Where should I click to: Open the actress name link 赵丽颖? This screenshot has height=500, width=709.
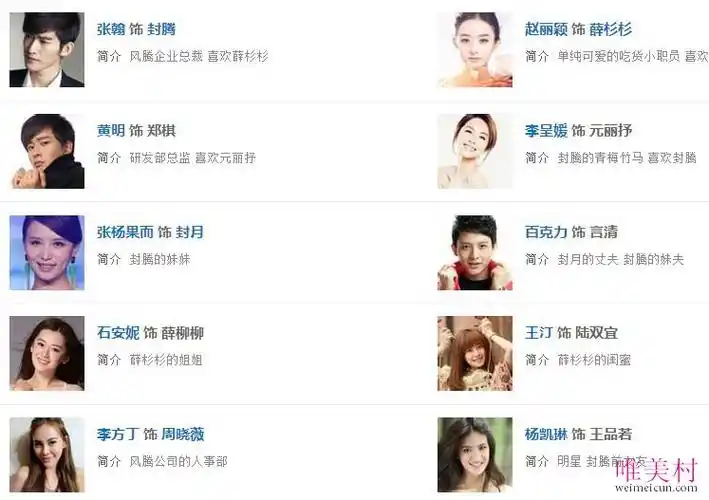click(x=546, y=29)
